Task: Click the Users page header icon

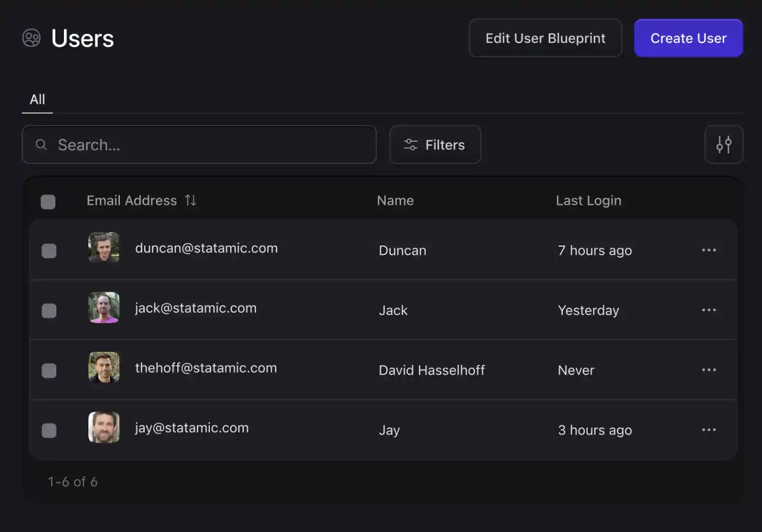Action: (x=31, y=38)
